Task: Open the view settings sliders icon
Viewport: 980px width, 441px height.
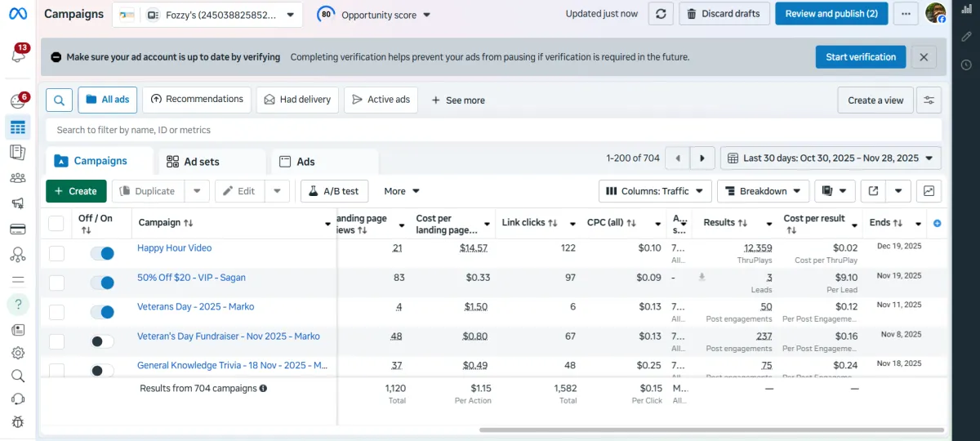Action: pyautogui.click(x=929, y=100)
